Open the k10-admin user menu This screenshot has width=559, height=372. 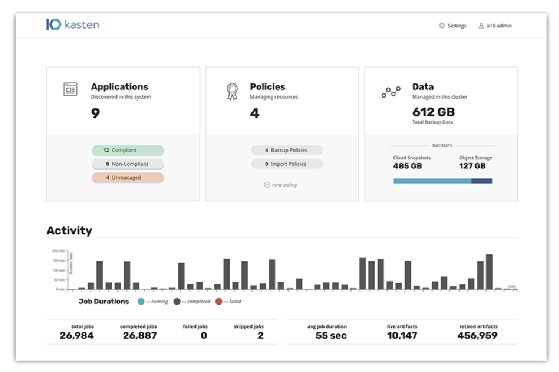tap(495, 26)
